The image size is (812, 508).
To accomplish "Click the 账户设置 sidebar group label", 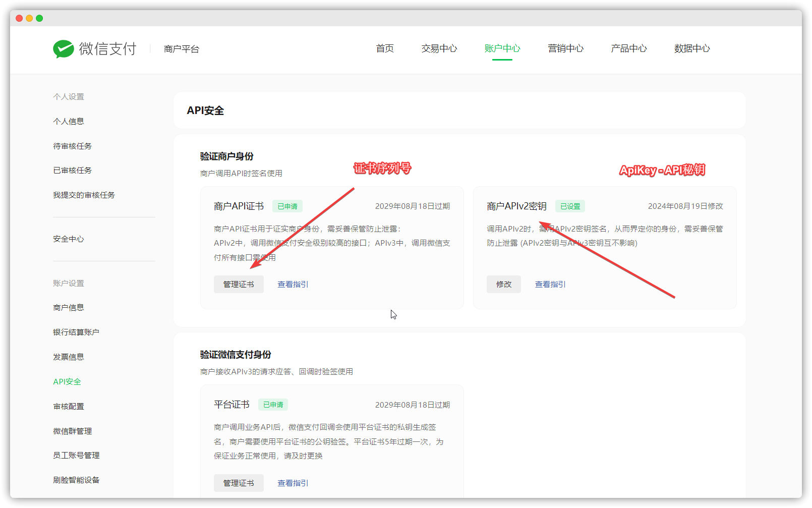I will coord(69,284).
